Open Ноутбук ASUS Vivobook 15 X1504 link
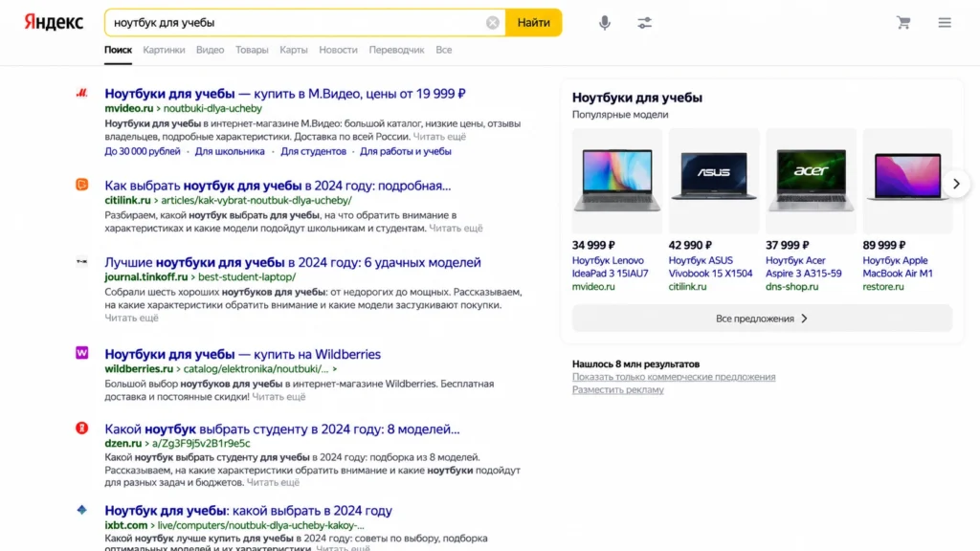Screen dimensions: 980x551 (711, 267)
